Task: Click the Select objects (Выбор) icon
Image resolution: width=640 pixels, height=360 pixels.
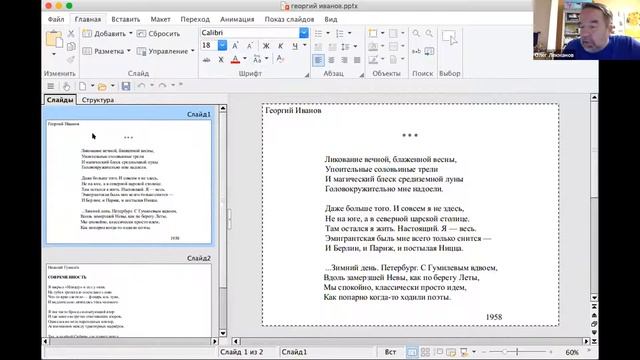Action: [449, 38]
